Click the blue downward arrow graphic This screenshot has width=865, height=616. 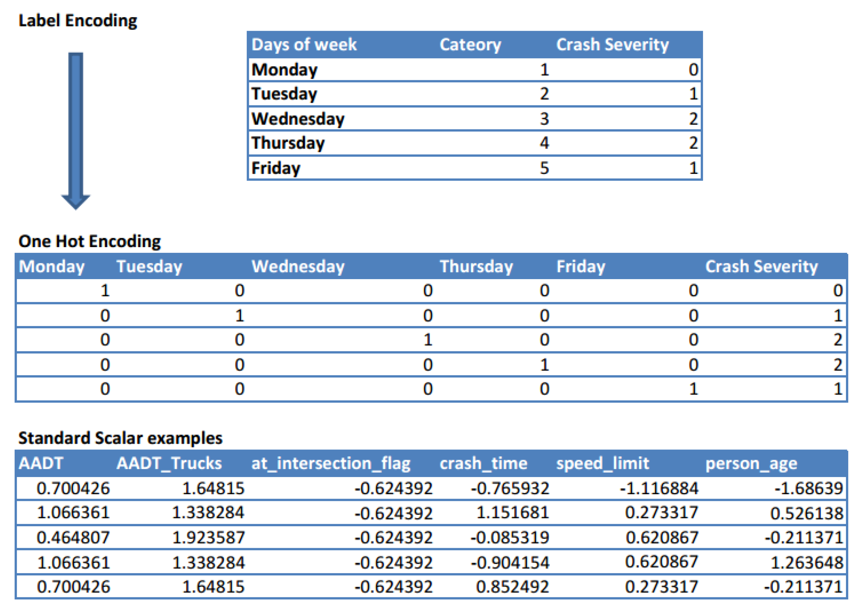pos(75,129)
